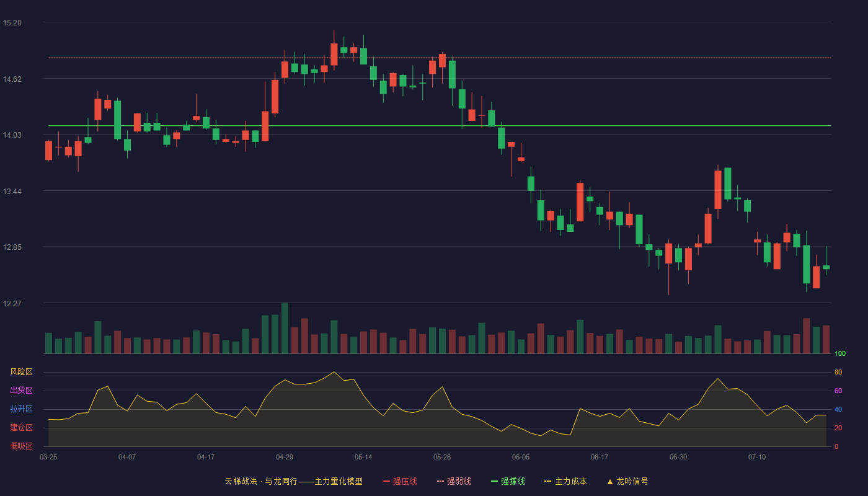Click the purple 60 indicator scale label
The height and width of the screenshot is (496, 868).
coord(838,391)
